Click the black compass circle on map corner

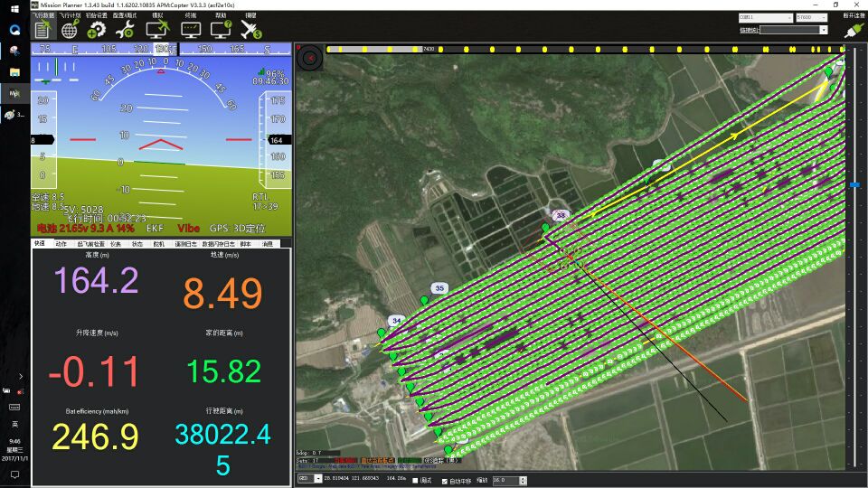coord(310,57)
